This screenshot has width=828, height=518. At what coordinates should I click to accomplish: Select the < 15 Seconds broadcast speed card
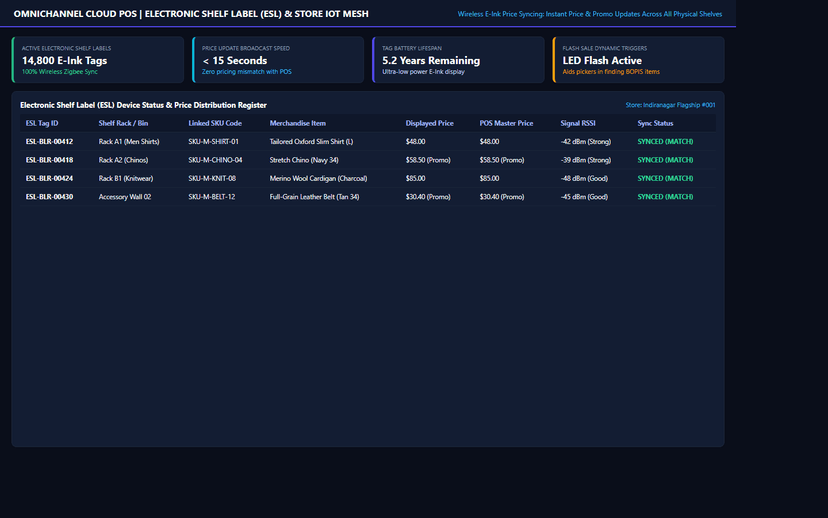(x=278, y=60)
